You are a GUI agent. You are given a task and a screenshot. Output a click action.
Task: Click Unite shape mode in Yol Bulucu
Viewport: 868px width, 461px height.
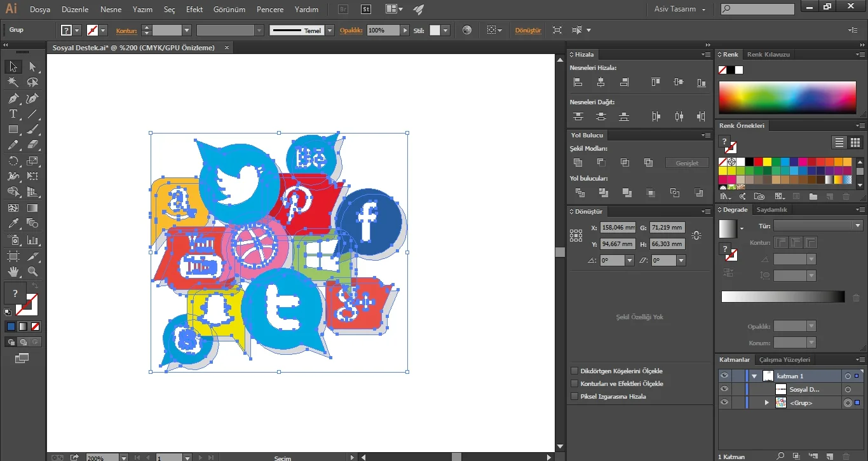[578, 163]
